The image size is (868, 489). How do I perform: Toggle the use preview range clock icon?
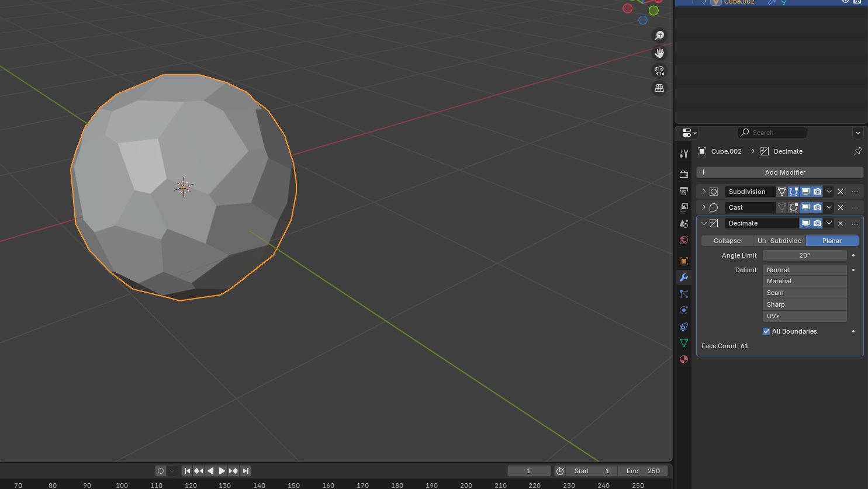(560, 471)
